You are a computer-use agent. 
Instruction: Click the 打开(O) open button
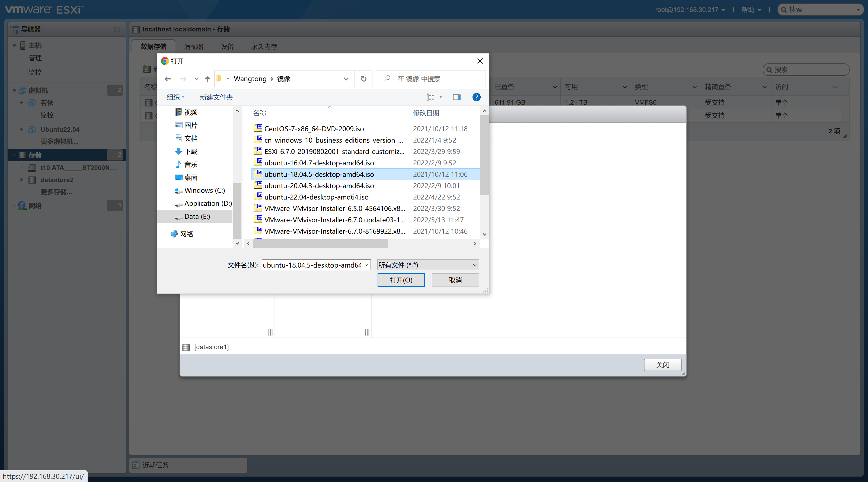point(401,280)
